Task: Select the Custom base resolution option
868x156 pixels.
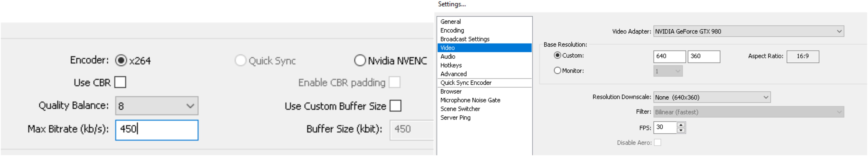Action: pyautogui.click(x=557, y=55)
